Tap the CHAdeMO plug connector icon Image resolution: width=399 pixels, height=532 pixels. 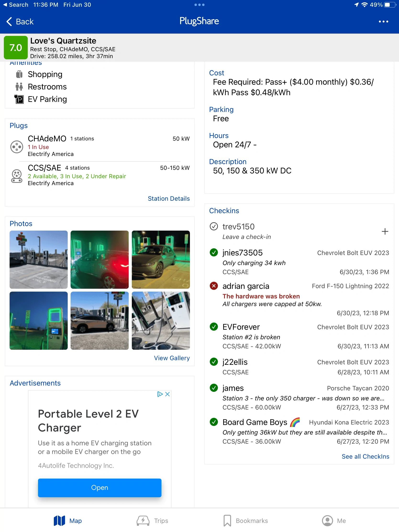[17, 146]
